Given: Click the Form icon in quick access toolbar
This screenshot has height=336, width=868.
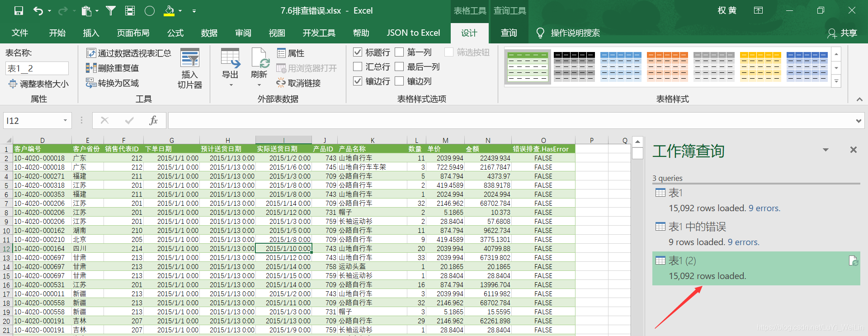Looking at the screenshot, I should coord(130,10).
